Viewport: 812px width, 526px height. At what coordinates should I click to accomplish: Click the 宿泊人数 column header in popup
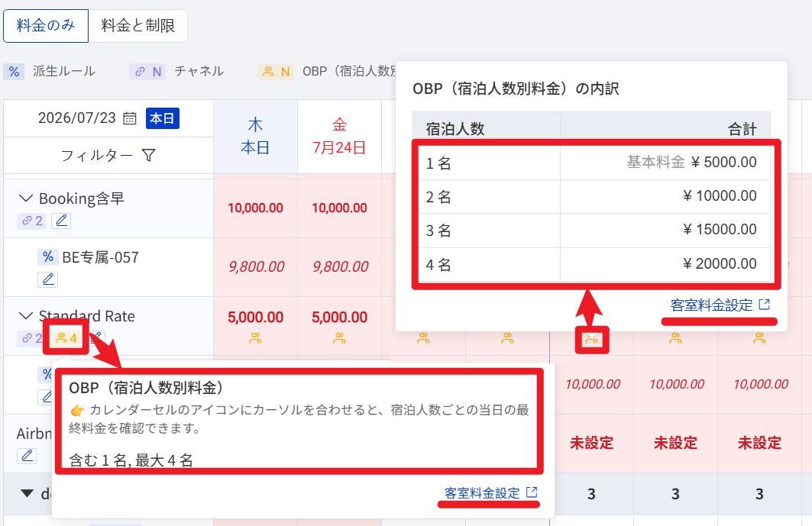tap(487, 128)
